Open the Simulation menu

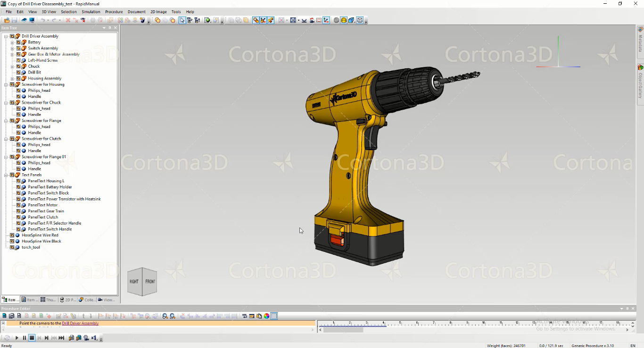click(x=91, y=12)
